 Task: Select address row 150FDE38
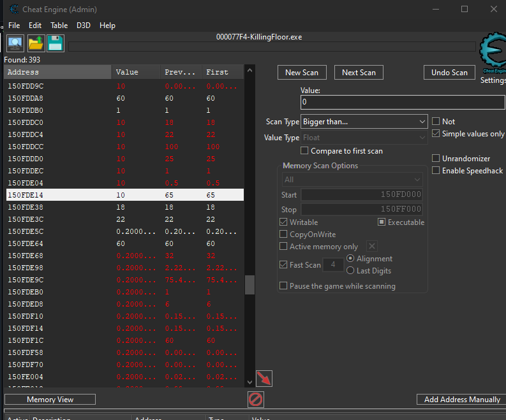[x=125, y=207]
